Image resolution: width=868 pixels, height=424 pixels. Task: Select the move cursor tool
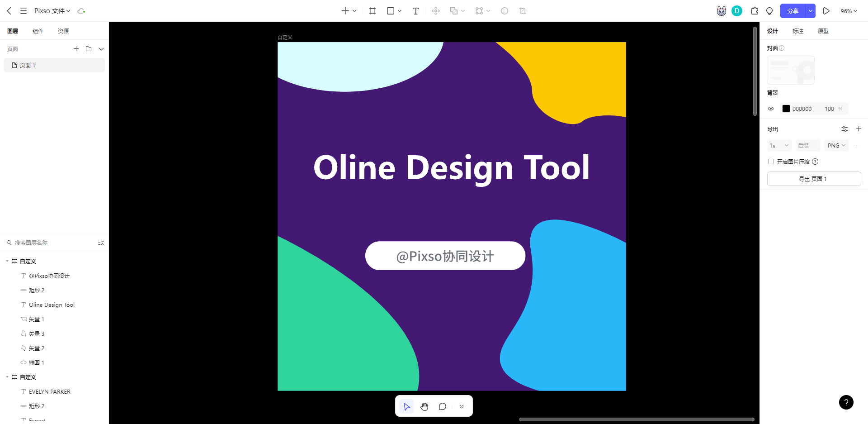pyautogui.click(x=406, y=406)
